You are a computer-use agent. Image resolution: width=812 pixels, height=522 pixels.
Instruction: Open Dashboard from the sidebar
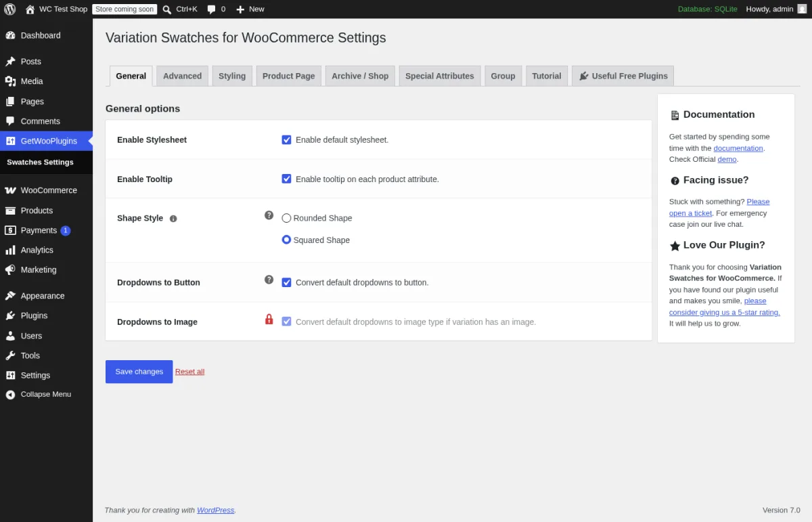(x=41, y=35)
